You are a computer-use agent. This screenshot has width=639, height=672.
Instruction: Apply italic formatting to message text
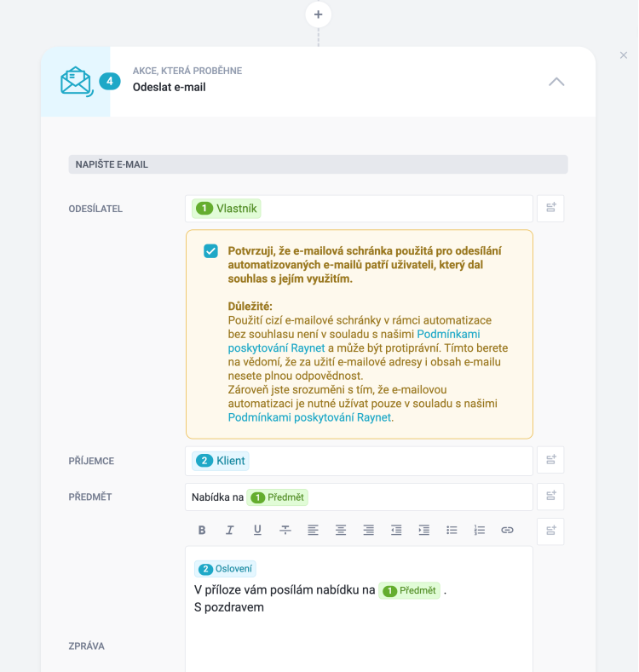pyautogui.click(x=229, y=530)
